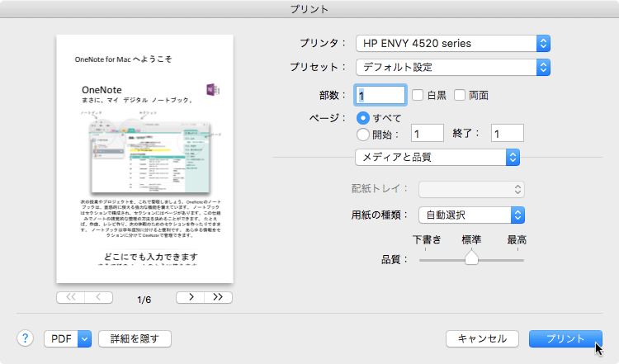Open the プリセット デフォルト設定 dropdown
This screenshot has width=619, height=364.
coord(453,68)
